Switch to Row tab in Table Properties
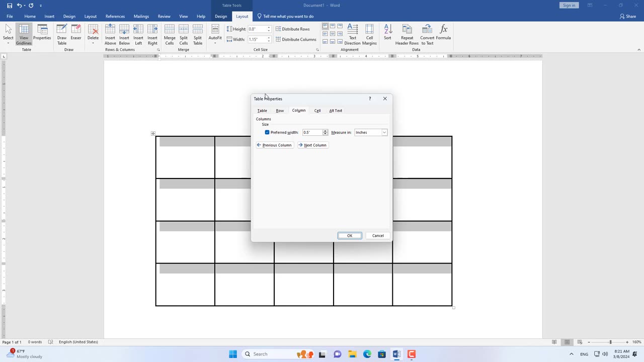Screen dimensions: 644x362 [280, 111]
